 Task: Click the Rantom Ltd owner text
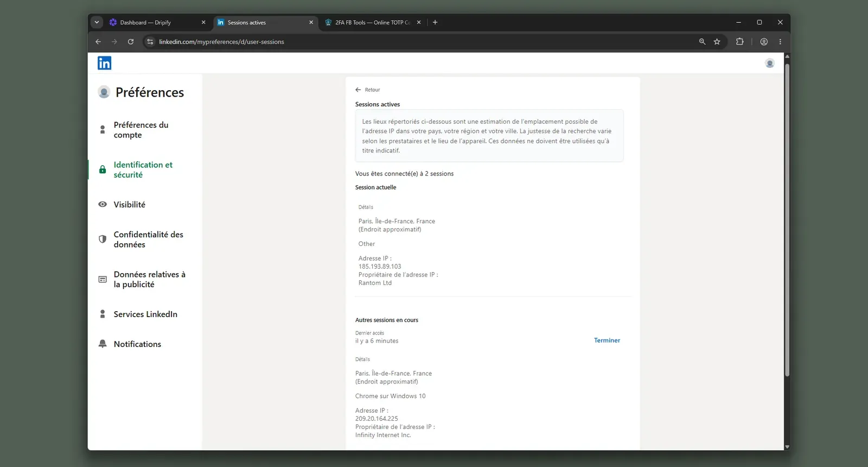tap(375, 283)
